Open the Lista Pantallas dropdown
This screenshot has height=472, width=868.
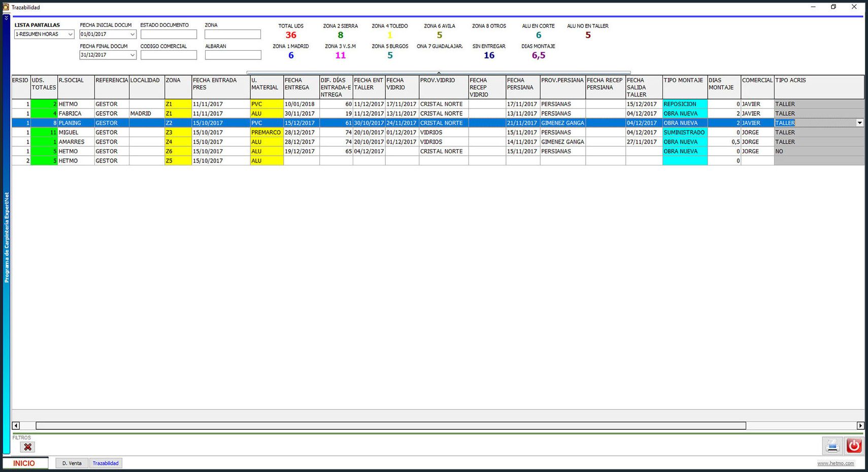[70, 35]
